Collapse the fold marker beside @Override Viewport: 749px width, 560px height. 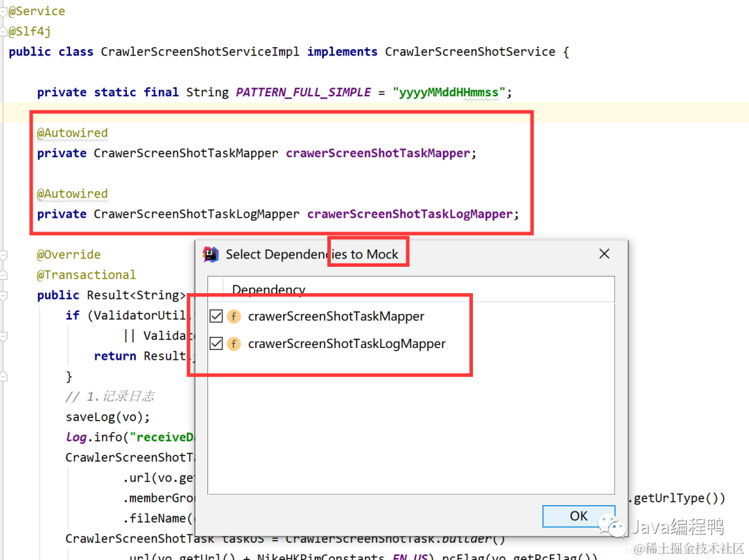[x=3, y=256]
